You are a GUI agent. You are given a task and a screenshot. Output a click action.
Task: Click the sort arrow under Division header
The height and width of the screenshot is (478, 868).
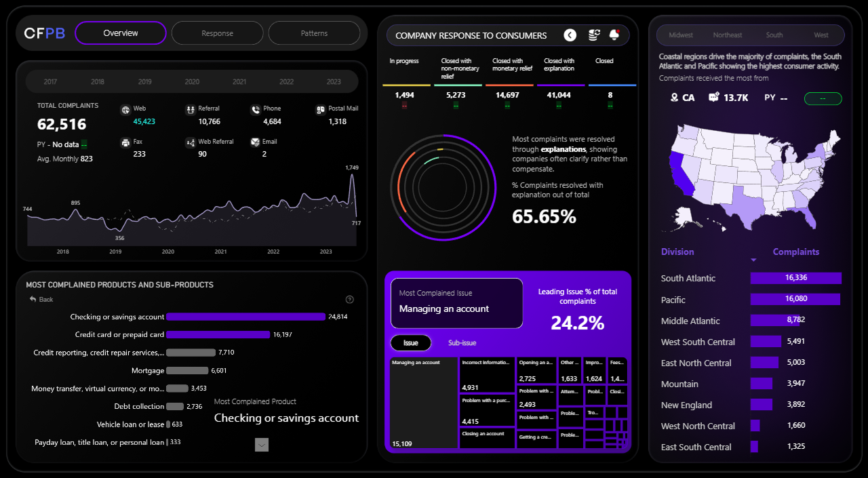(753, 260)
